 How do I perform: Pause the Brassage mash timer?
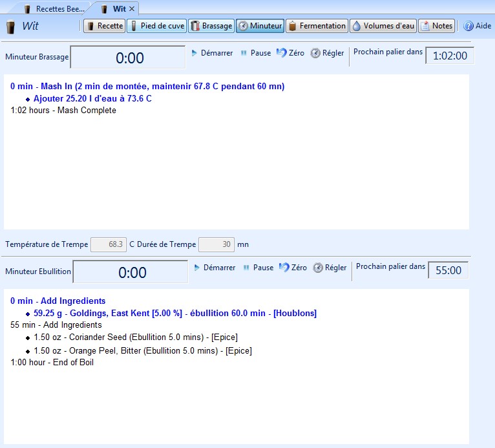[255, 53]
